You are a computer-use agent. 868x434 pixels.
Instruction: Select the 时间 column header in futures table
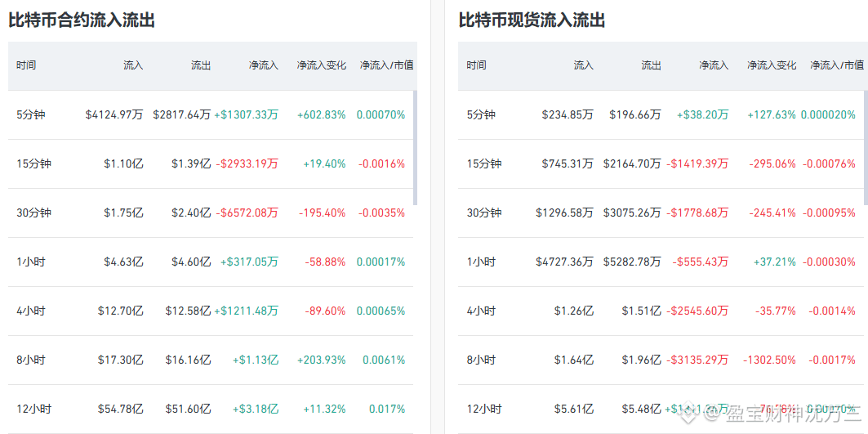pos(26,65)
